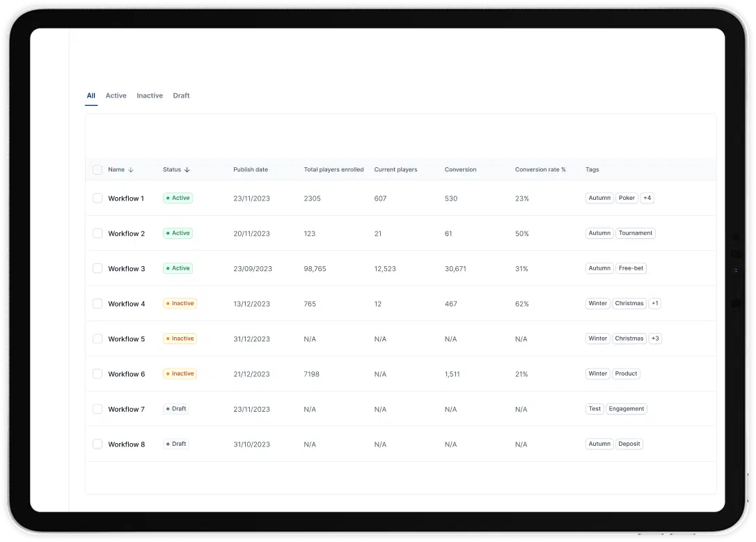Open Workflow 8 by its name

click(126, 444)
